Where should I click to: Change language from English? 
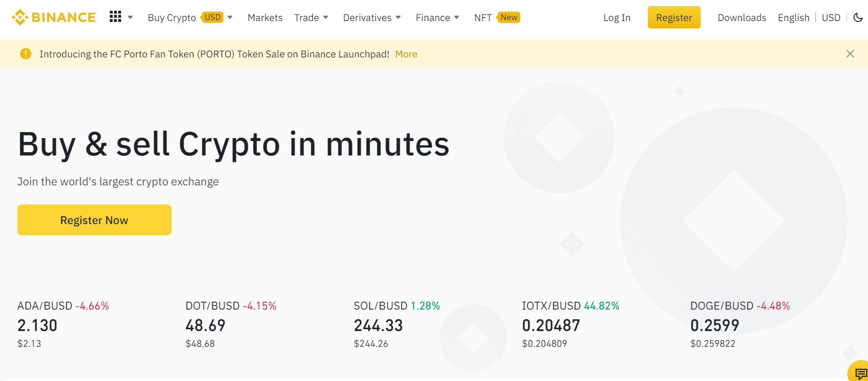point(794,18)
